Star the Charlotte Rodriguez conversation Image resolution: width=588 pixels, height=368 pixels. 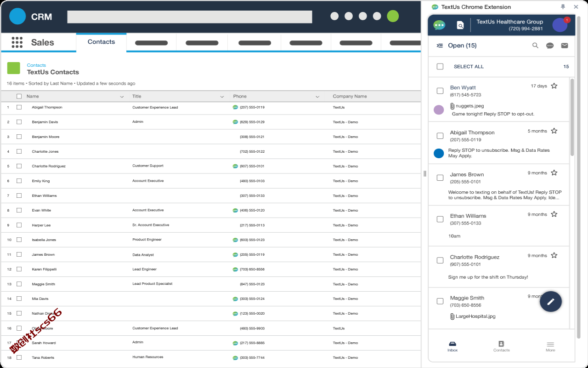pos(554,255)
